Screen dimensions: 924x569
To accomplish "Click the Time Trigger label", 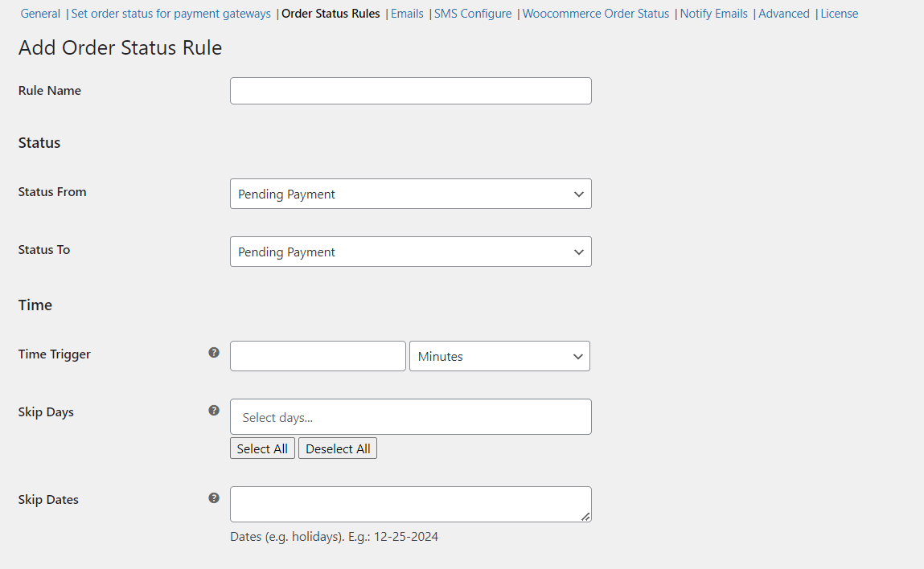I will pyautogui.click(x=54, y=354).
